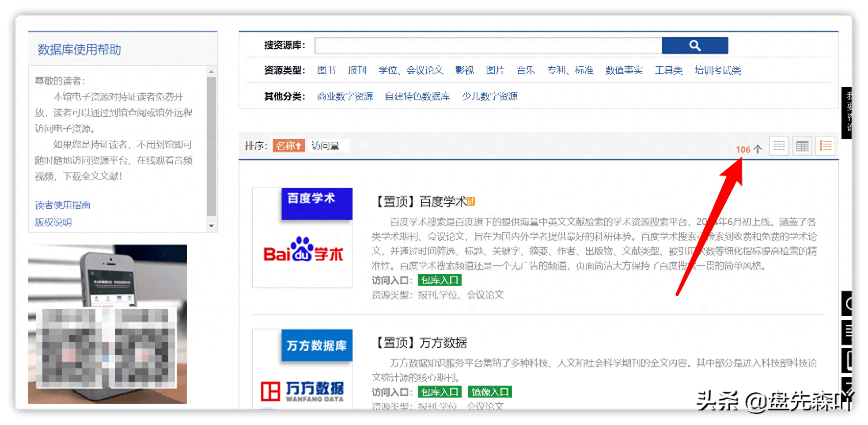This screenshot has height=425, width=868.
Task: Click the orange badge icon after 百度学术 title
Action: pyautogui.click(x=471, y=202)
